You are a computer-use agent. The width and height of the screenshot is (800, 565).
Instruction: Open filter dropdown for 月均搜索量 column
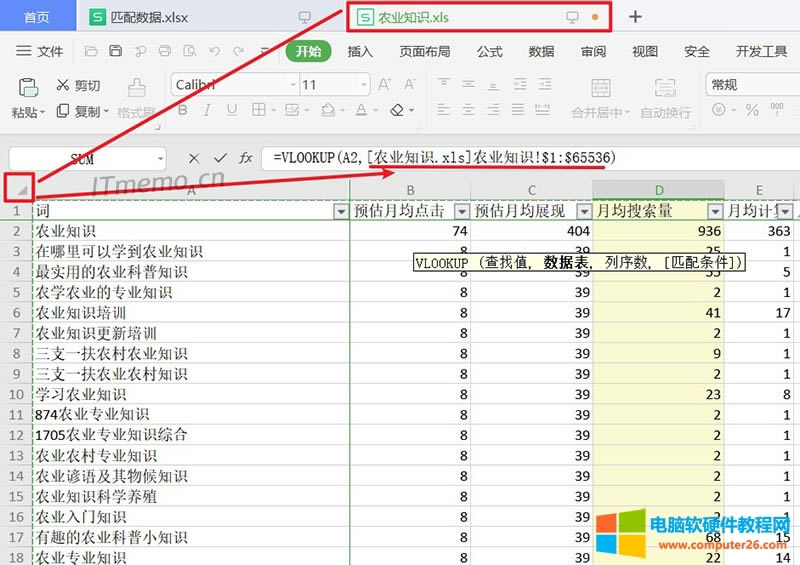coord(714,211)
